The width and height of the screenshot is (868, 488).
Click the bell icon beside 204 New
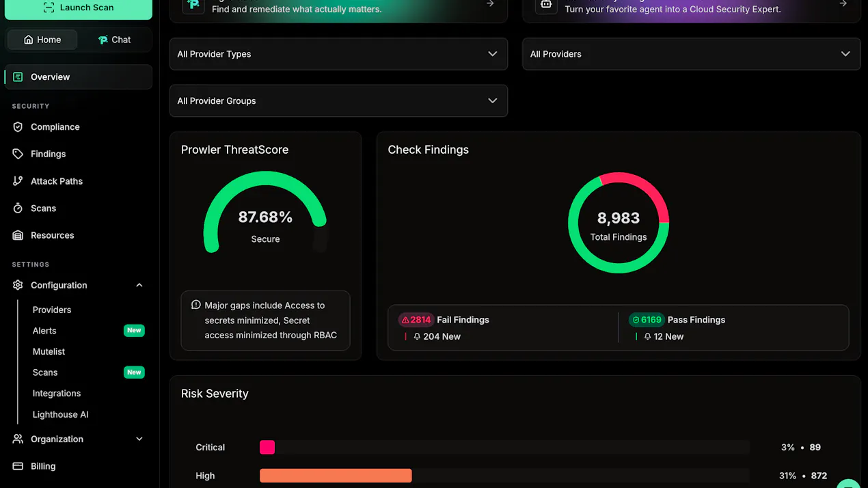pyautogui.click(x=418, y=336)
